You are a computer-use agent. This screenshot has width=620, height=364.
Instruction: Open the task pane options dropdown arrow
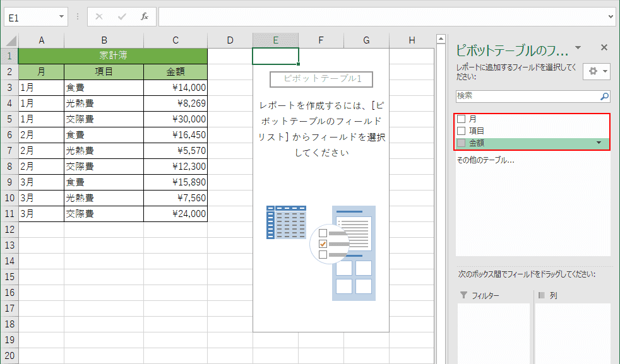click(578, 48)
